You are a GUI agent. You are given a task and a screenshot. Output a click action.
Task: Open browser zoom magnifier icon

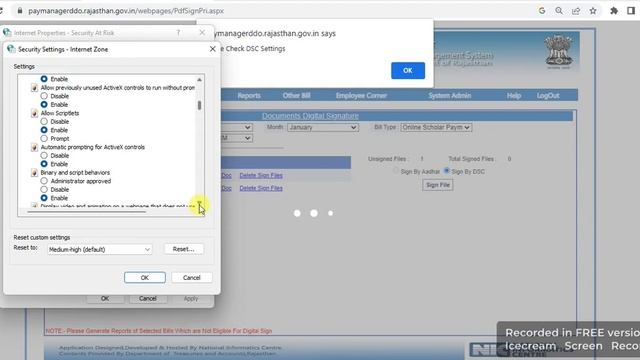coord(559,11)
